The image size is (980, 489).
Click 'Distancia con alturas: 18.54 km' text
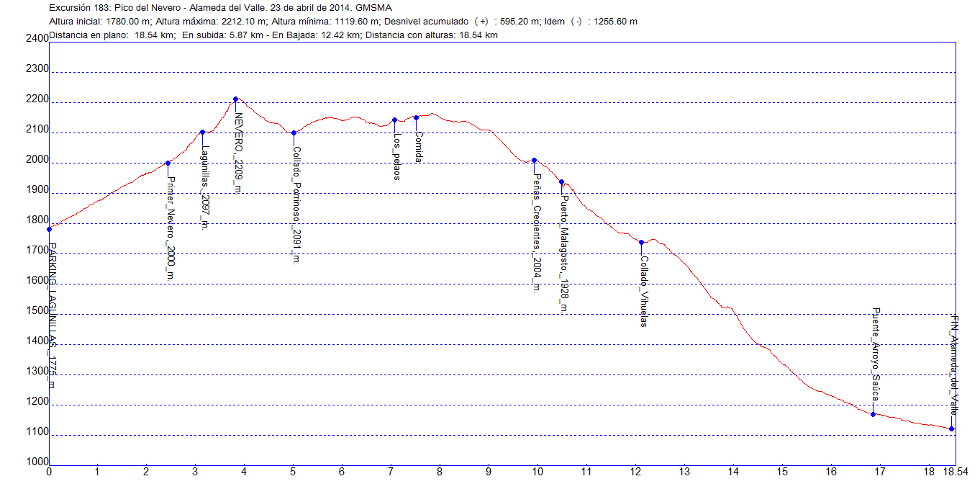click(x=432, y=35)
